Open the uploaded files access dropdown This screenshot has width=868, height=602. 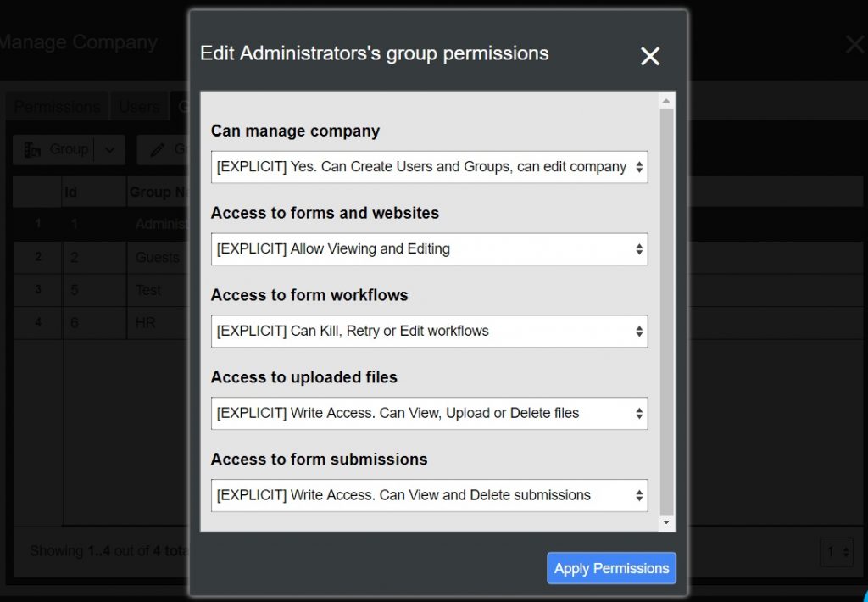point(429,414)
